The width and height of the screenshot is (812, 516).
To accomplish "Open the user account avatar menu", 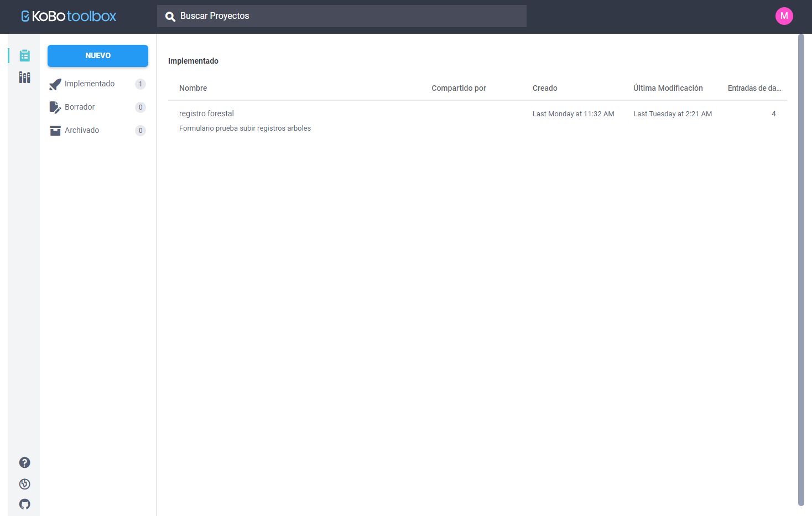I will [x=784, y=16].
